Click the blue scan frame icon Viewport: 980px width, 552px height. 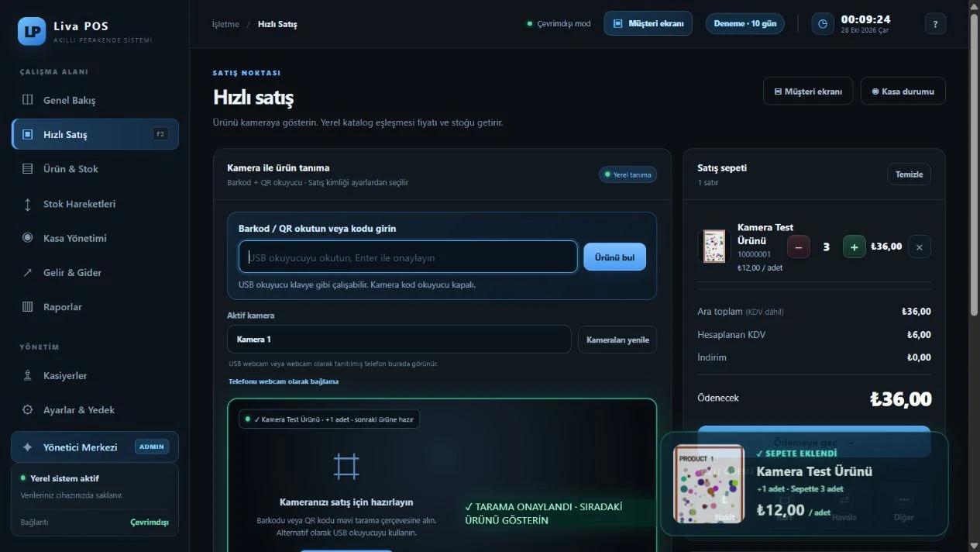(346, 466)
